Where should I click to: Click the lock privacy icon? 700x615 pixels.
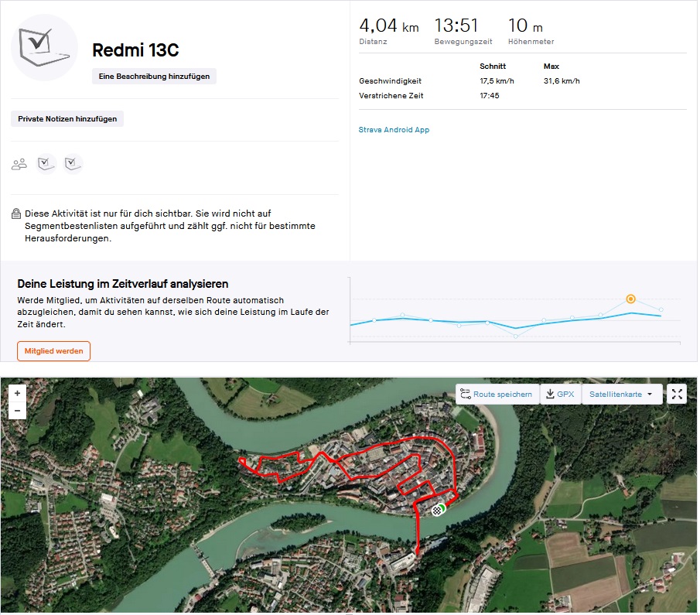16,214
